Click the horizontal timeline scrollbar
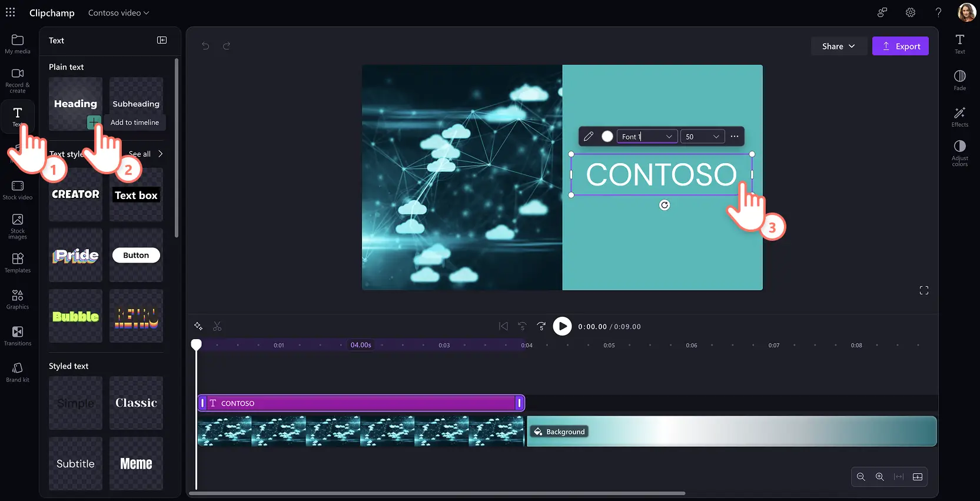 point(437,493)
